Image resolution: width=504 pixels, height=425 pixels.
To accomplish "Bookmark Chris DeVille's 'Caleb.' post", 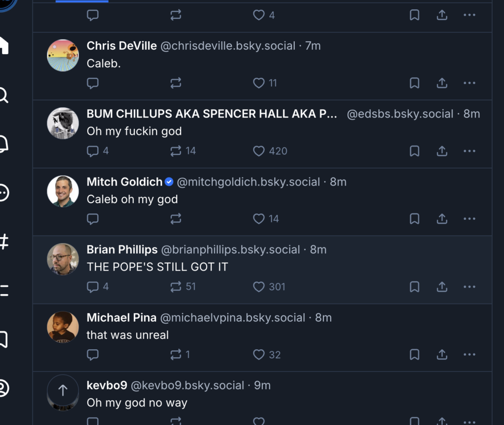I will tap(414, 83).
